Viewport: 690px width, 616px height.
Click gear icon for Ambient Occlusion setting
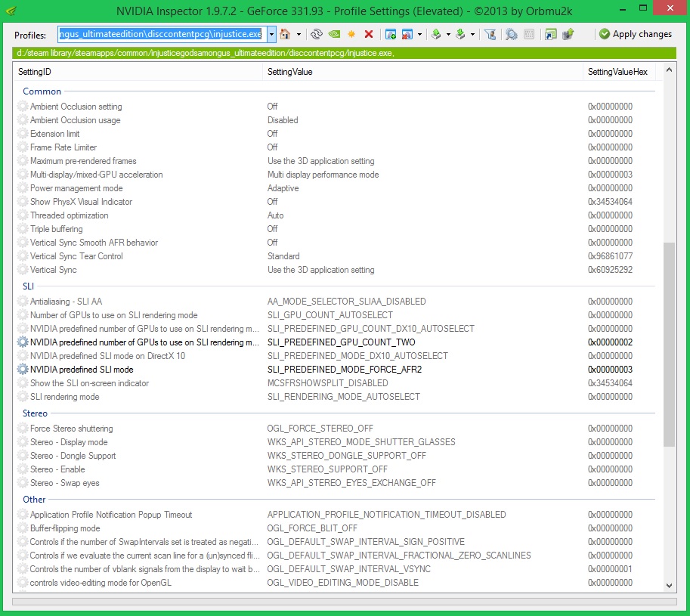pyautogui.click(x=23, y=107)
